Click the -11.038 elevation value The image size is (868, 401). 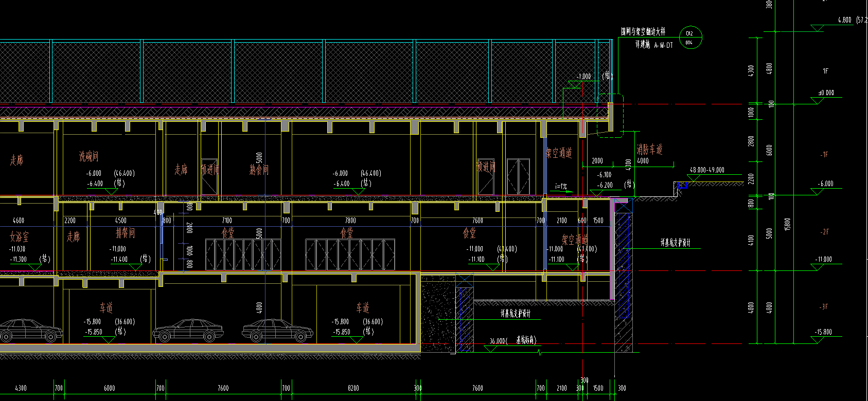point(17,249)
